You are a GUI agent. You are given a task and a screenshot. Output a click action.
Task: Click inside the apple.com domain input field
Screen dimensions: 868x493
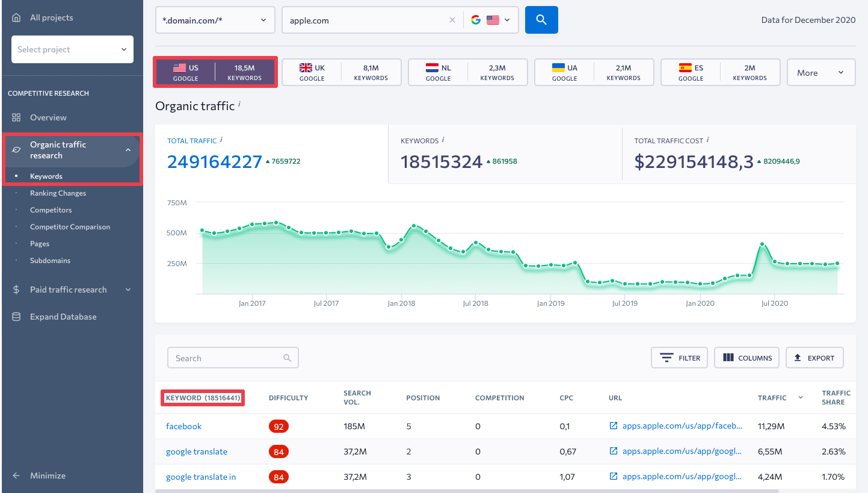point(367,20)
